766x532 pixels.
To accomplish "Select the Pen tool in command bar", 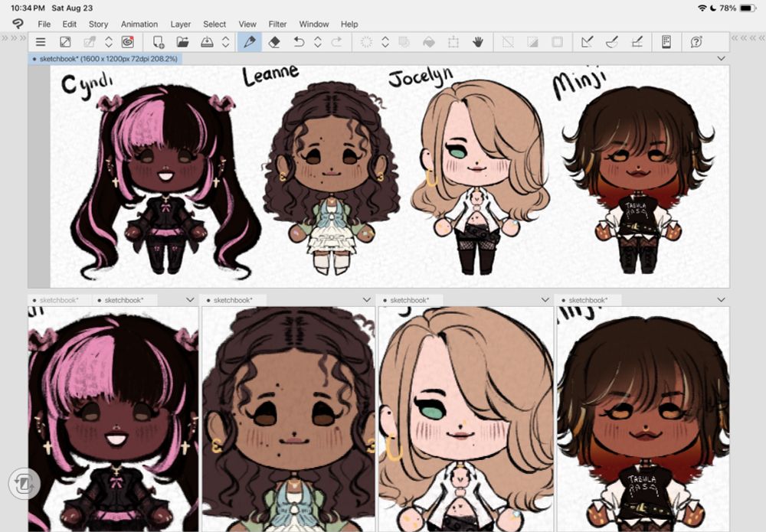I will point(249,42).
